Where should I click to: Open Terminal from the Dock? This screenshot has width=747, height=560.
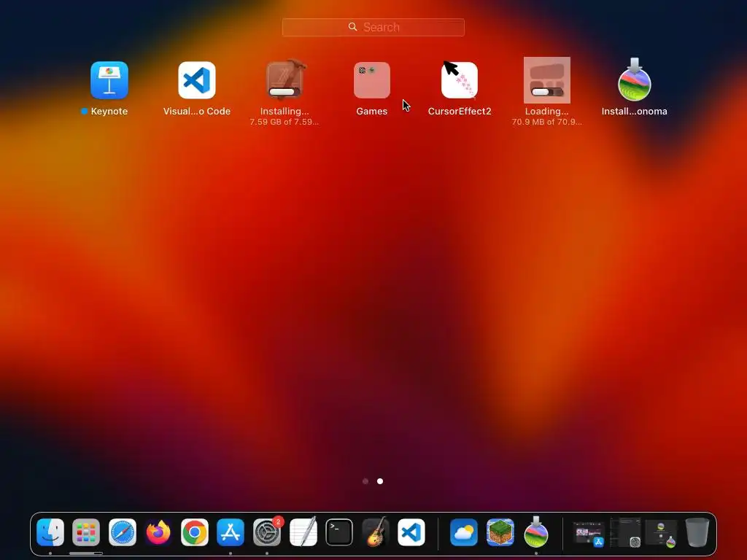click(x=339, y=532)
